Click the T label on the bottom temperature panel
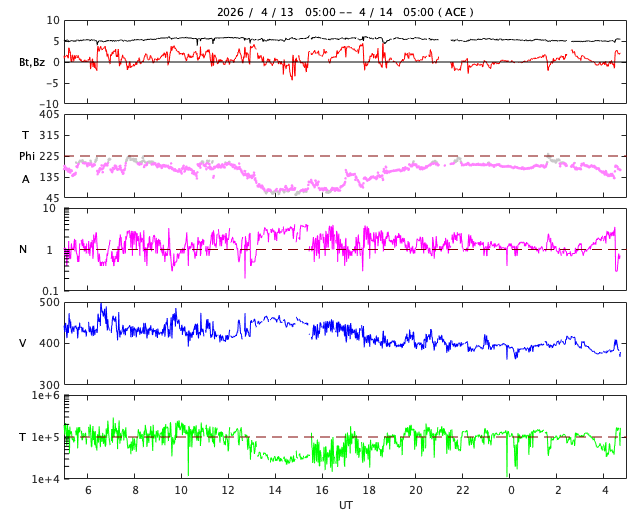This screenshot has height=512, width=640. pyautogui.click(x=23, y=437)
